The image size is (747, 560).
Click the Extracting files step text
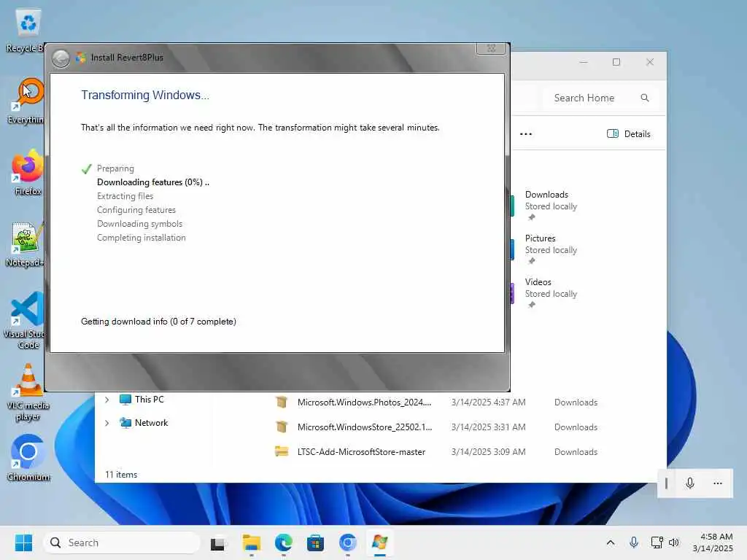(125, 196)
